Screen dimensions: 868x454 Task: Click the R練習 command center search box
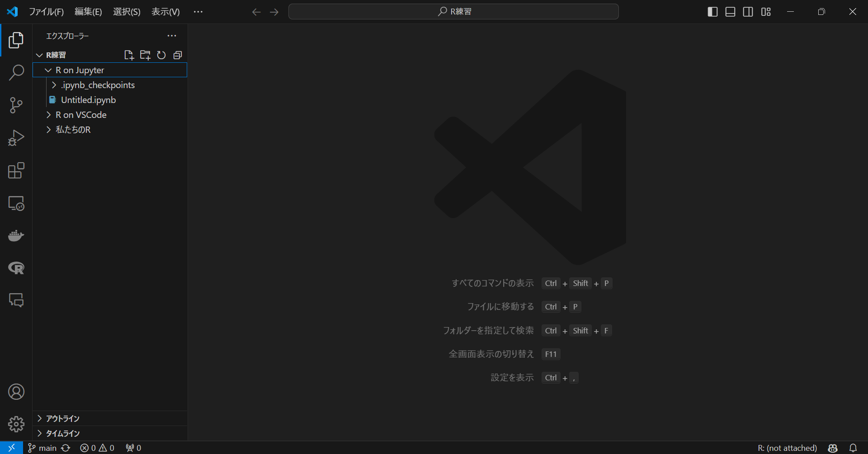(x=453, y=12)
